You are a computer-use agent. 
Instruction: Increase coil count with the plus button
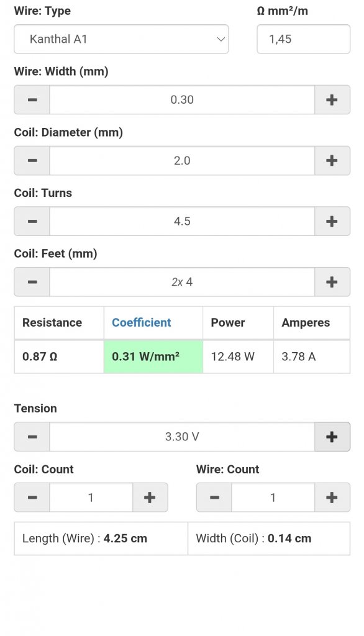click(x=150, y=497)
